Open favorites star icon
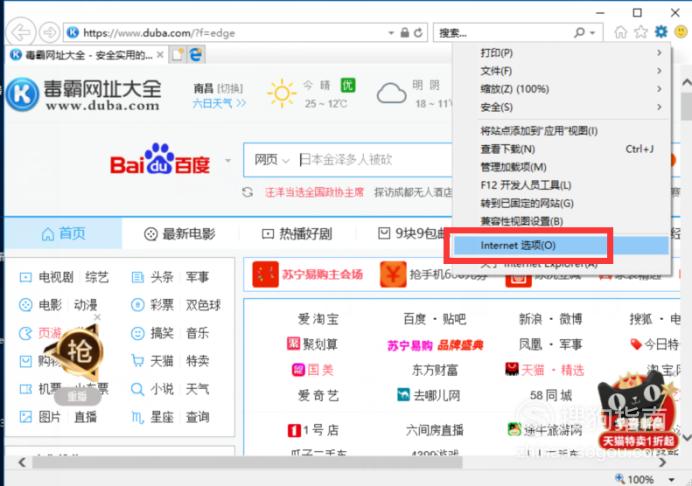Viewport: 692px width, 486px height. [x=640, y=32]
